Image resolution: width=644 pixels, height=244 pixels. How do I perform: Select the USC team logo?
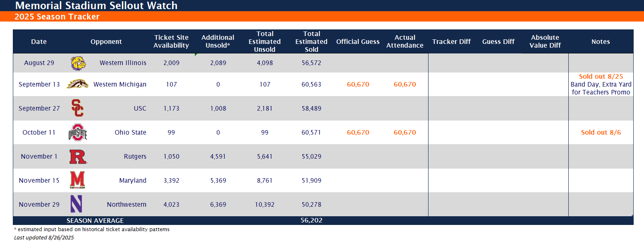click(77, 108)
